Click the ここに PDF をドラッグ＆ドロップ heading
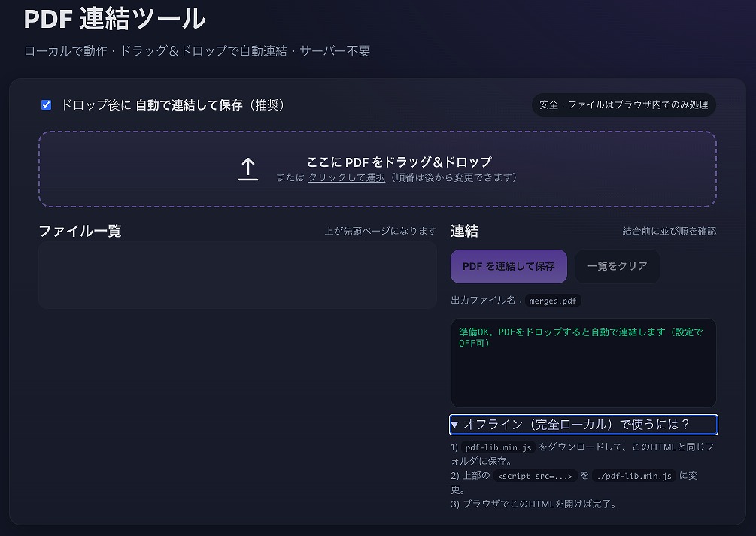The width and height of the screenshot is (756, 536). [399, 162]
